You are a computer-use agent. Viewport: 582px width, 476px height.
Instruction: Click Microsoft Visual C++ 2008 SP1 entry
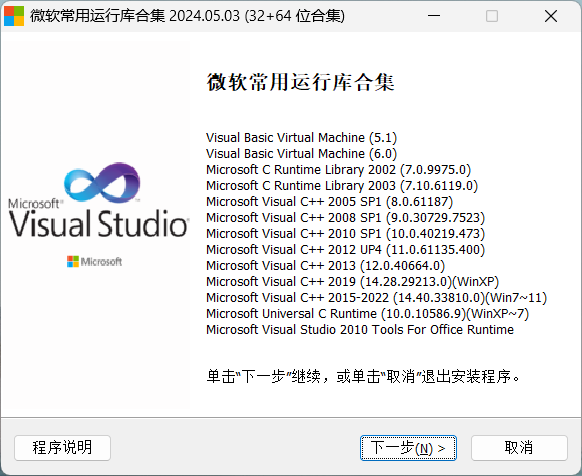tap(346, 218)
